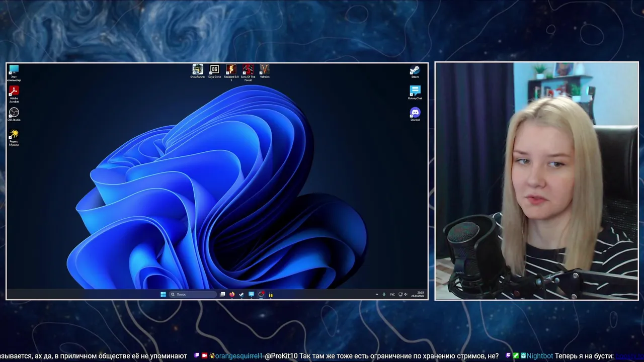Launch the Adobe Acrobat desktop shortcut
Image resolution: width=644 pixels, height=362 pixels.
pyautogui.click(x=14, y=95)
